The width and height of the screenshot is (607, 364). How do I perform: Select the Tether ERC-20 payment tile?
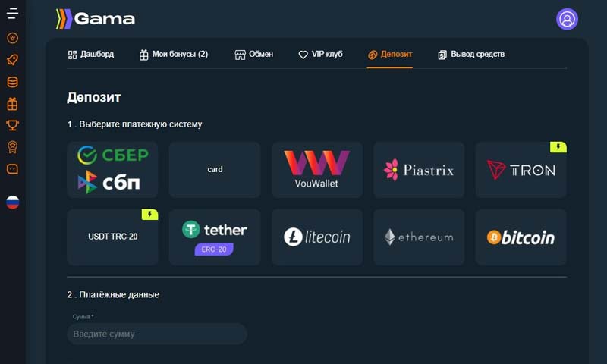(215, 237)
